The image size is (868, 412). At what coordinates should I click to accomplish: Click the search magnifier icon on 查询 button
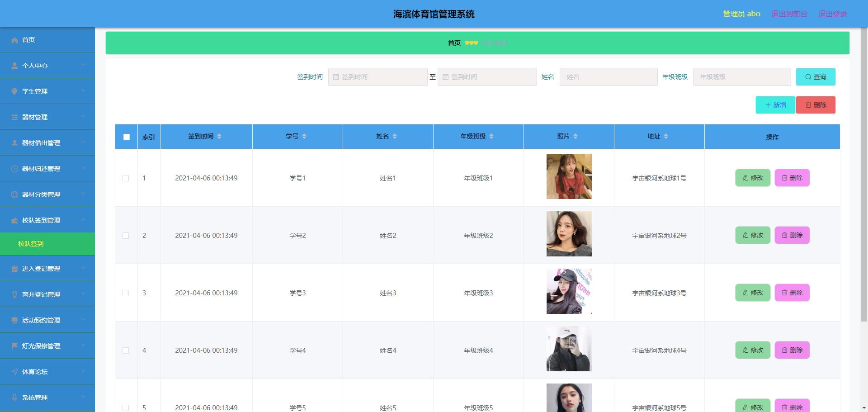808,77
